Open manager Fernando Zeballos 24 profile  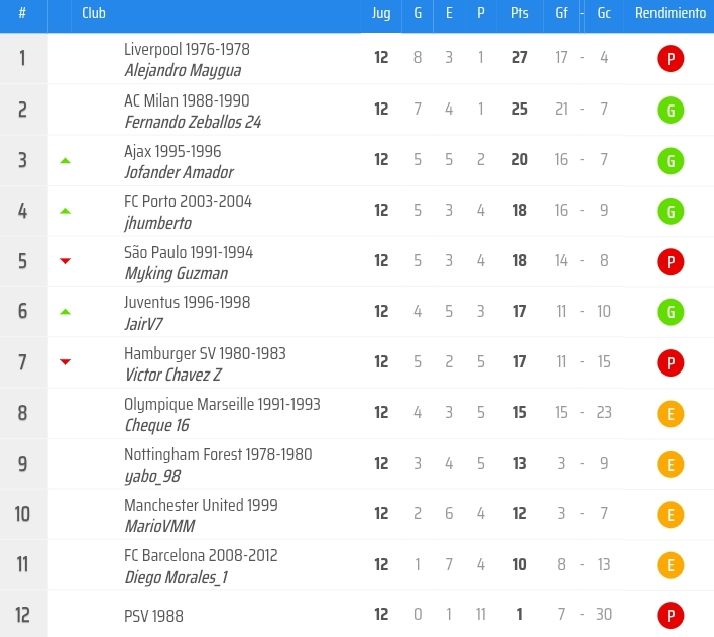(192, 122)
